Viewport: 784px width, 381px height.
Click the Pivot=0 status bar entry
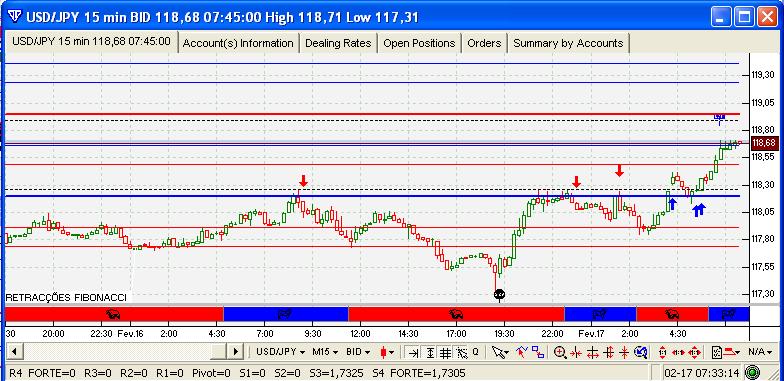point(212,373)
